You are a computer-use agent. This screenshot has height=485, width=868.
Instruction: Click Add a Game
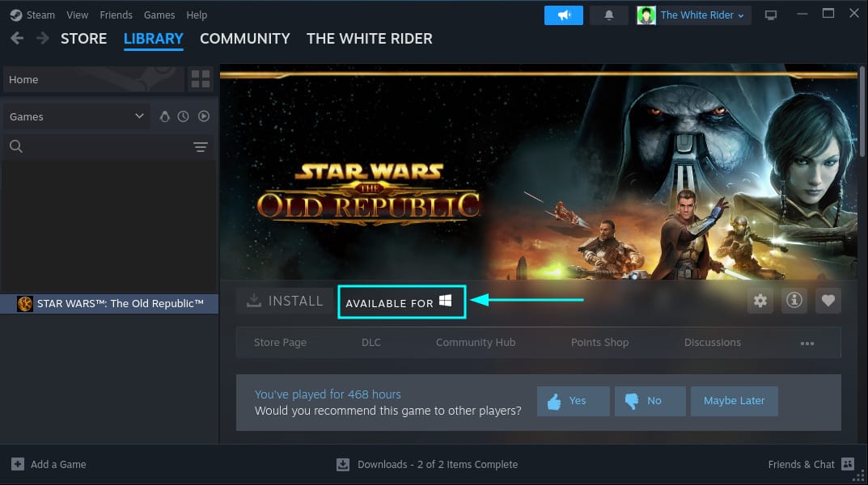(49, 465)
